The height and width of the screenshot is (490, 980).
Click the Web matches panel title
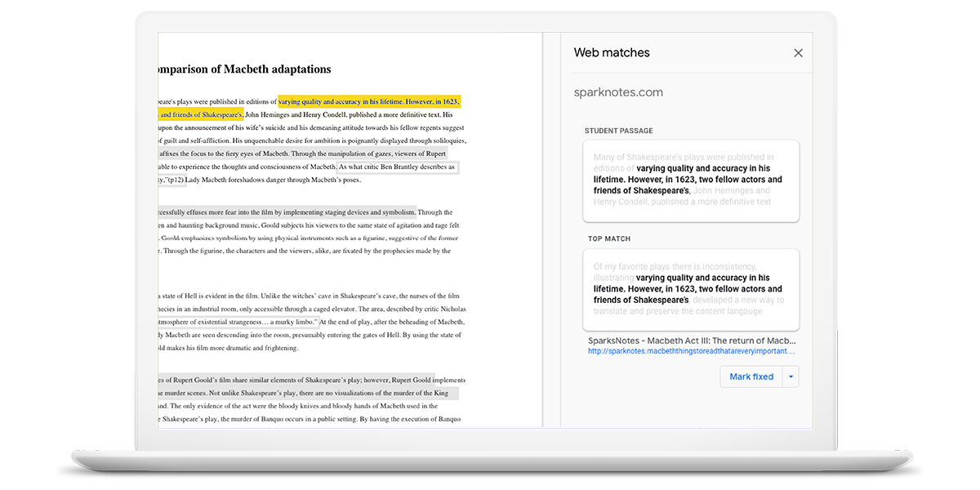tap(612, 52)
